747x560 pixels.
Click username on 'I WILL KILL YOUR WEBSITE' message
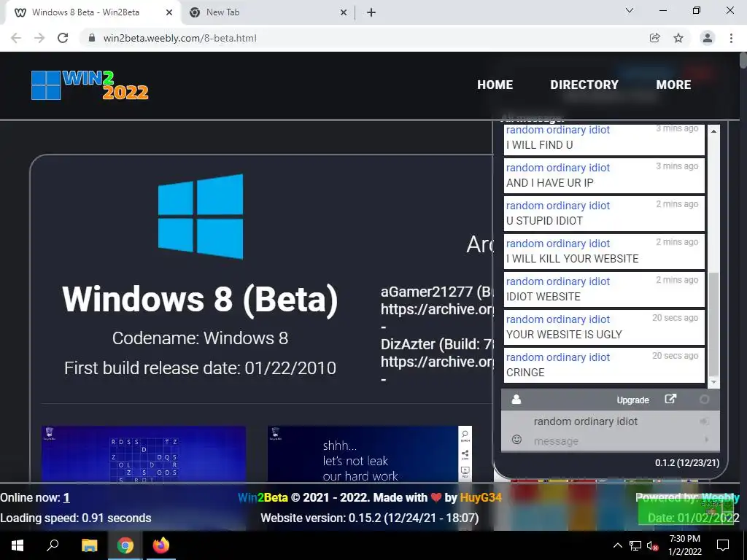[x=558, y=244]
